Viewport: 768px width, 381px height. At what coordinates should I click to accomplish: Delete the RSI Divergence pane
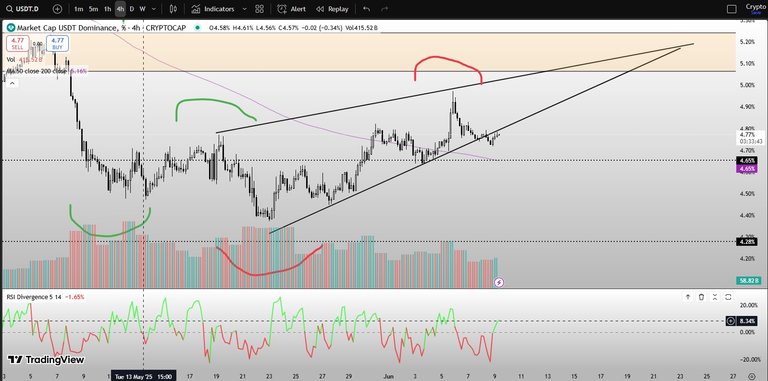pyautogui.click(x=701, y=297)
